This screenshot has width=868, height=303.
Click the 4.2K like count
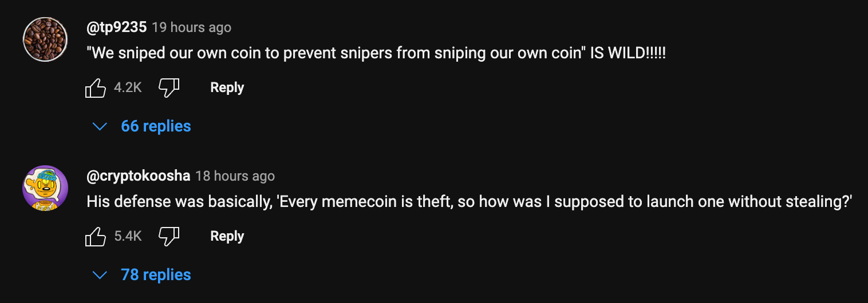pyautogui.click(x=128, y=87)
